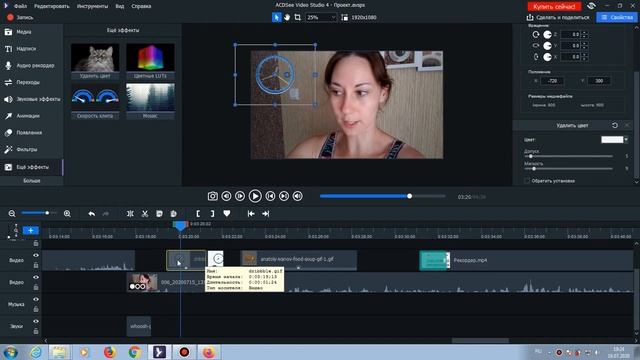Screen dimensions: 640x360
Task: Open the Переходы transitions section
Action: click(31, 82)
